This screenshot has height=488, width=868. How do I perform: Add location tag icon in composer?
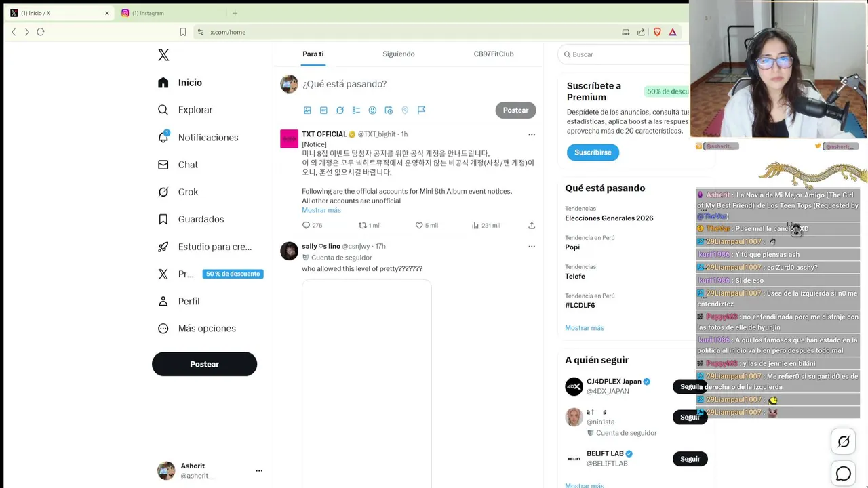(x=405, y=110)
